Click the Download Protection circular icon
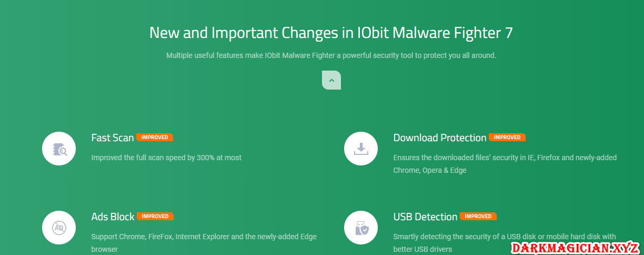The width and height of the screenshot is (644, 255). click(361, 149)
